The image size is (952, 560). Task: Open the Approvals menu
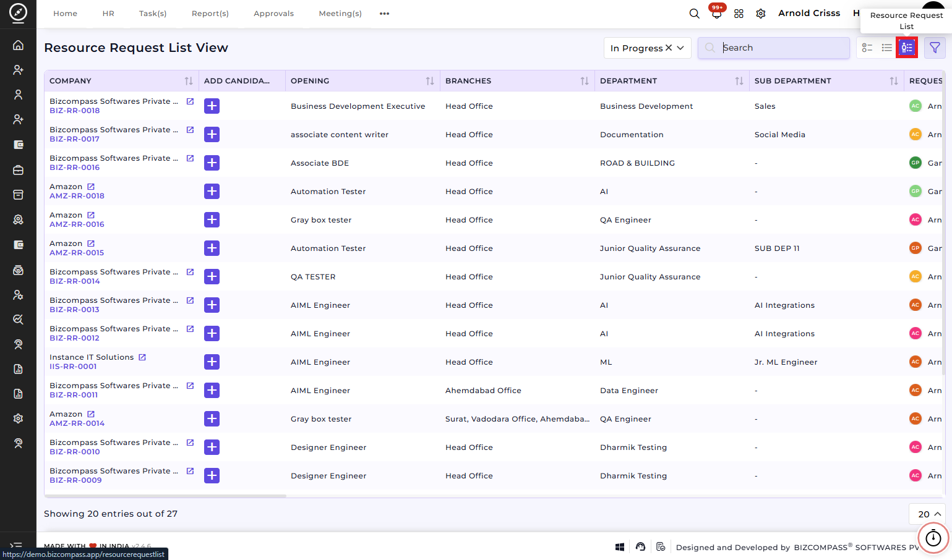click(x=274, y=14)
